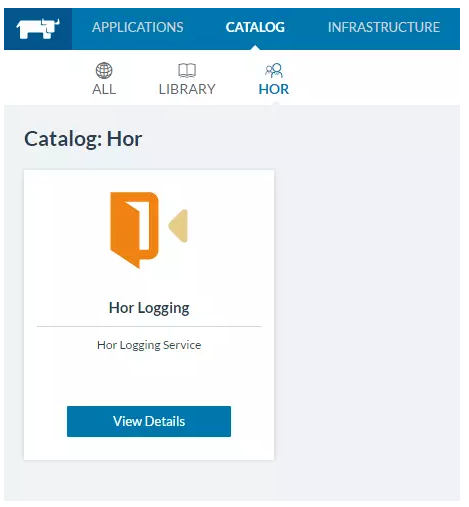Click the Catalog: Hor page heading
The width and height of the screenshot is (469, 507).
tap(83, 139)
